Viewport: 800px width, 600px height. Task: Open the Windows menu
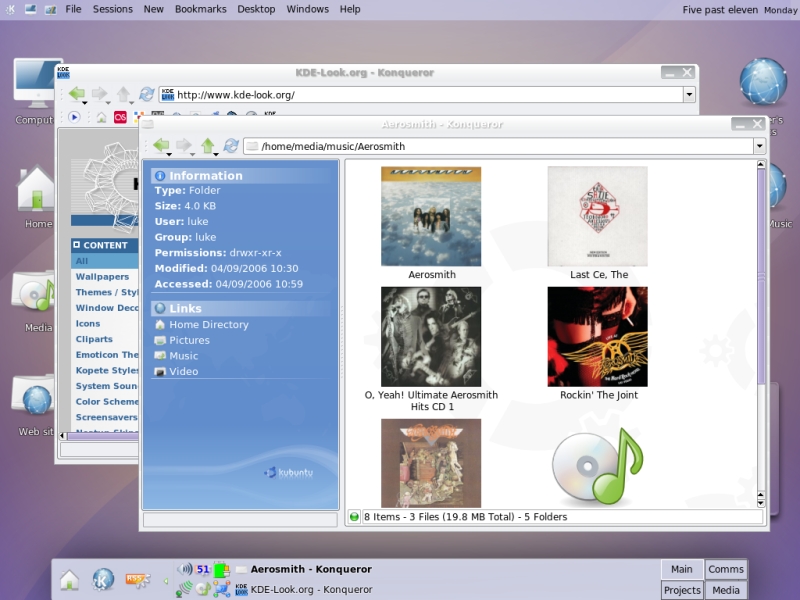click(308, 9)
